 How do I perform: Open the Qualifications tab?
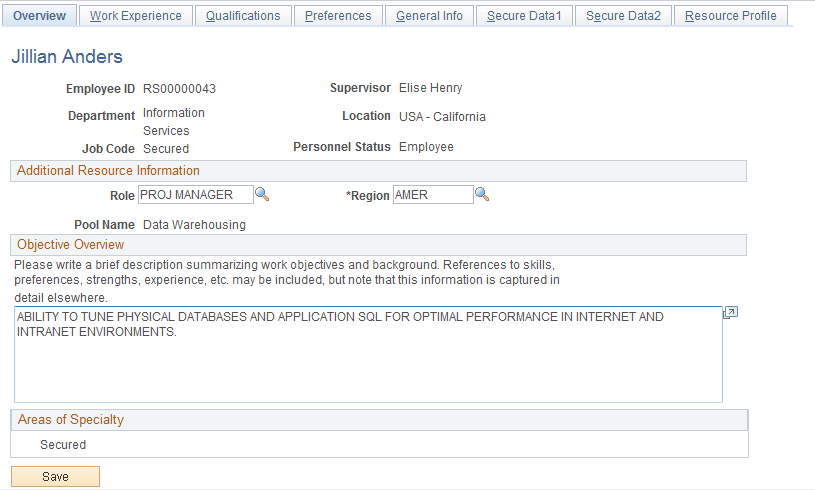(x=243, y=16)
